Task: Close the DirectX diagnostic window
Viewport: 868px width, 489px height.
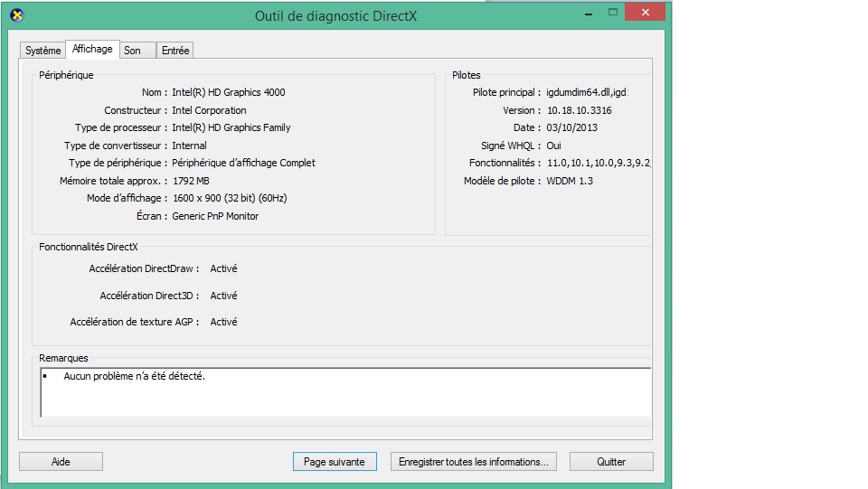Action: point(645,12)
